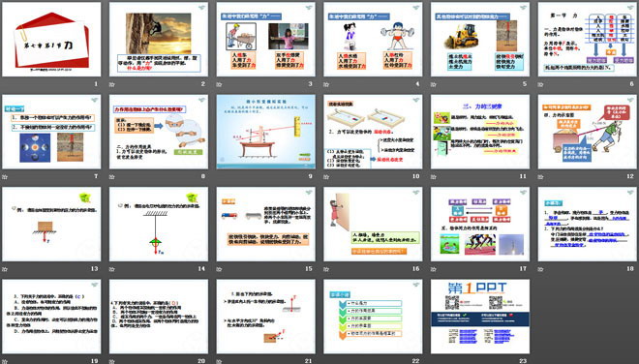Click the animation star icon under slide 14
Viewport: 639px width, 364px height.
click(112, 269)
